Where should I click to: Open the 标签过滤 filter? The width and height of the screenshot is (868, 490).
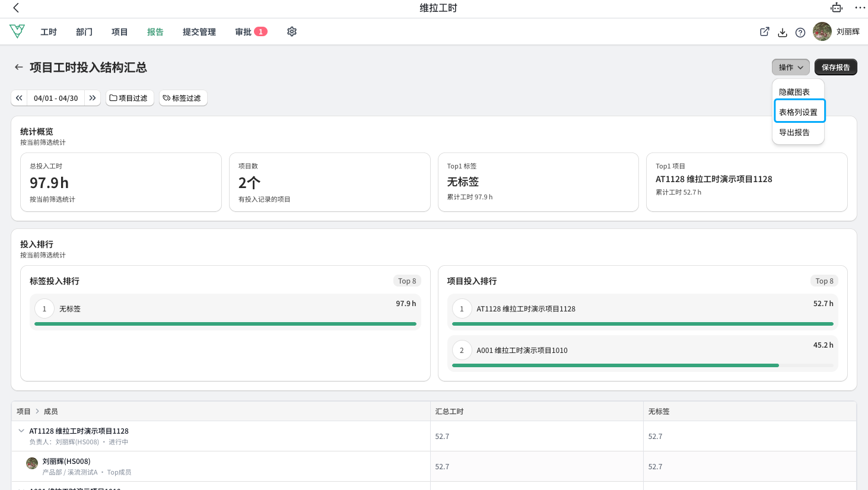183,98
